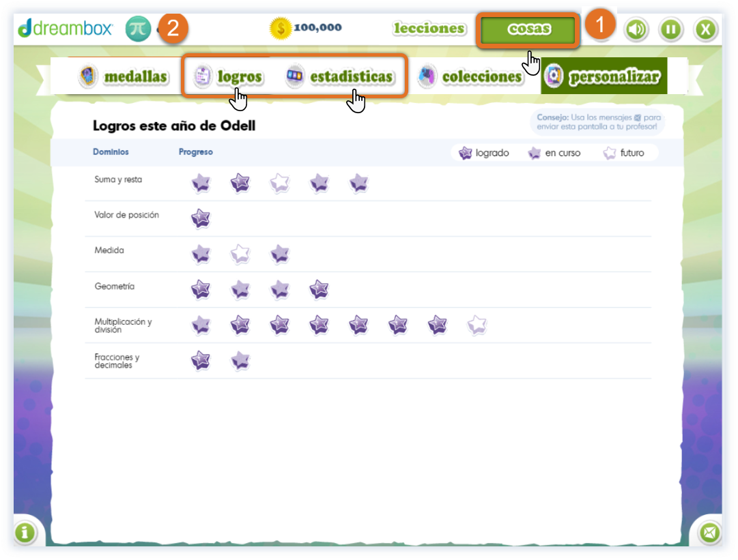738x560 pixels.
Task: Click first star in Suma y resta
Action: [201, 183]
